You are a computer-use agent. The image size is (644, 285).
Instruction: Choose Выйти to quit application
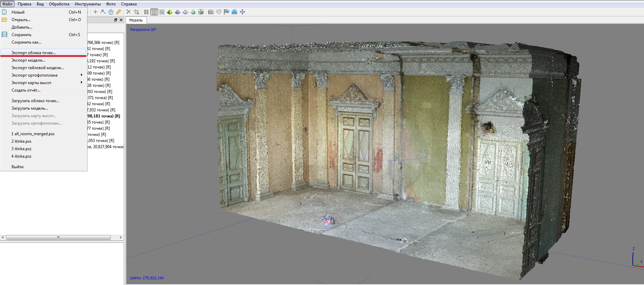click(44, 167)
